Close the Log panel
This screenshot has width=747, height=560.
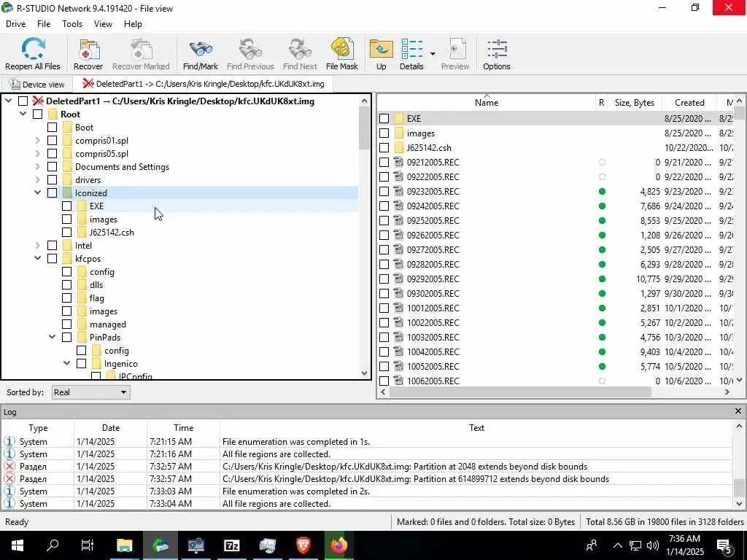738,411
